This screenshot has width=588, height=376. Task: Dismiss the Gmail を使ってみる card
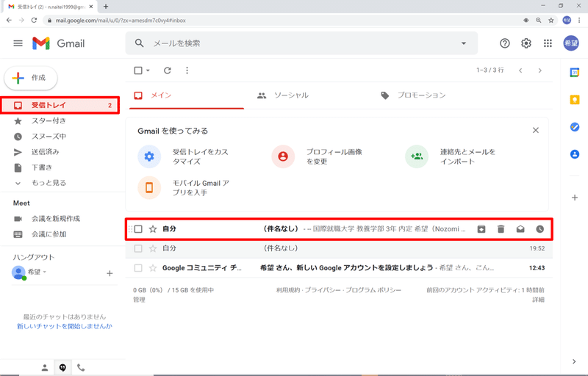[x=536, y=130]
